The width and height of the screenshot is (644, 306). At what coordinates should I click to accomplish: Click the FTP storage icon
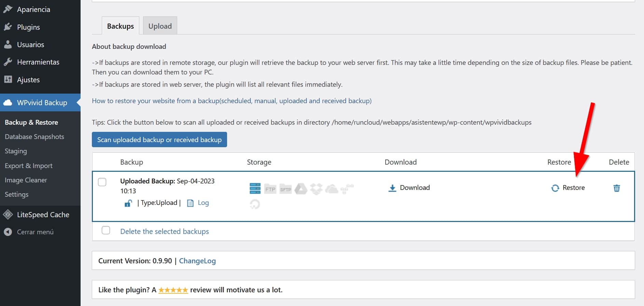point(270,189)
